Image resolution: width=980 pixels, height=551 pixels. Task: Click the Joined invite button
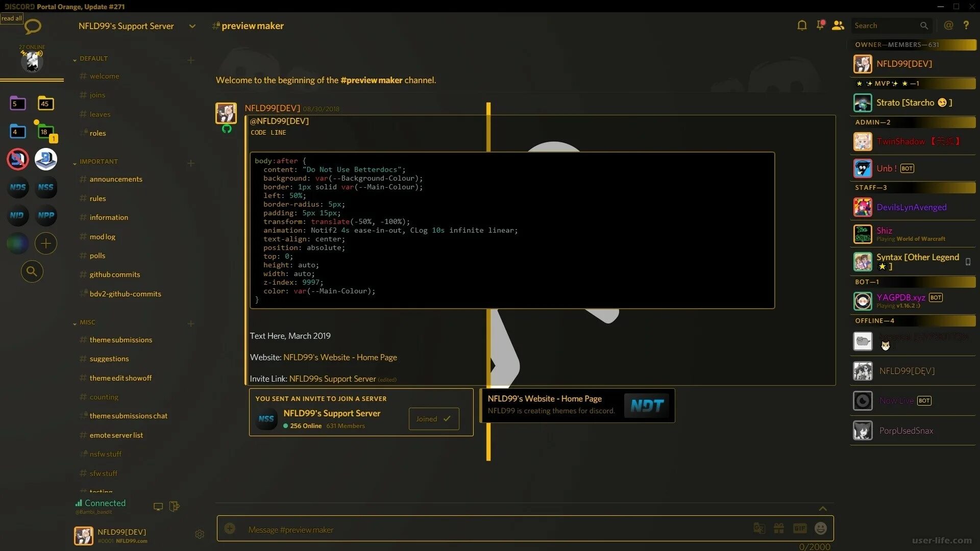click(433, 419)
